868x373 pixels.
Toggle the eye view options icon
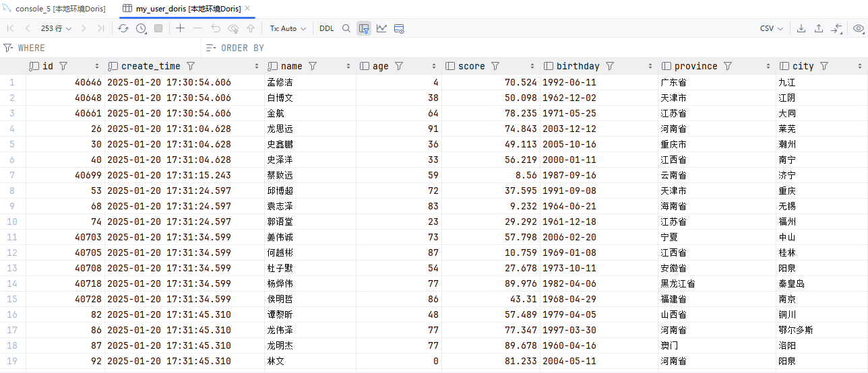(858, 28)
